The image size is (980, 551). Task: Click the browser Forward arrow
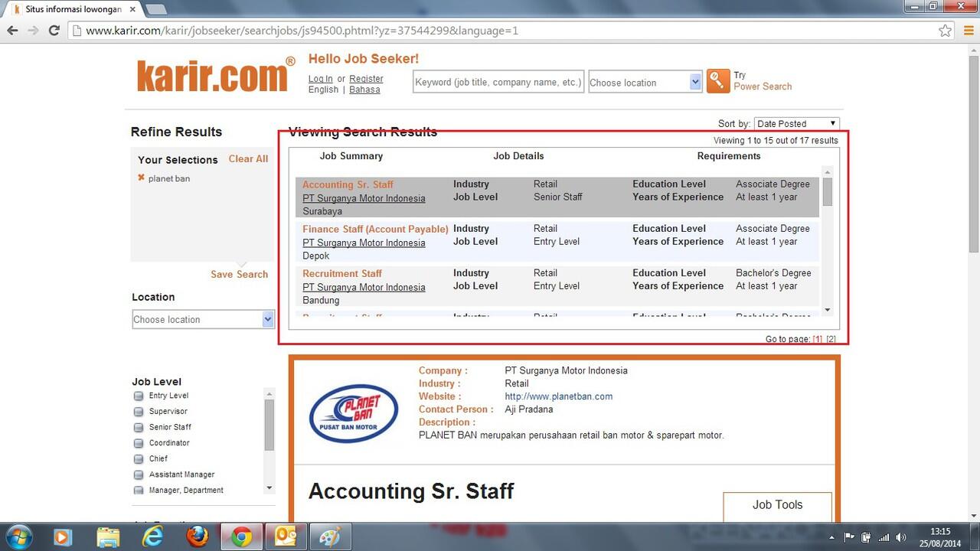(x=33, y=31)
